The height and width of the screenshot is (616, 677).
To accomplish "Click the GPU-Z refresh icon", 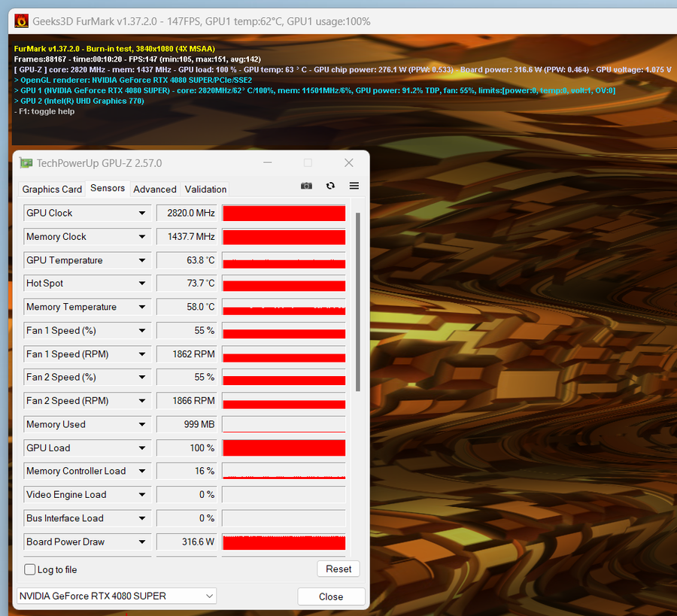I will pos(330,186).
